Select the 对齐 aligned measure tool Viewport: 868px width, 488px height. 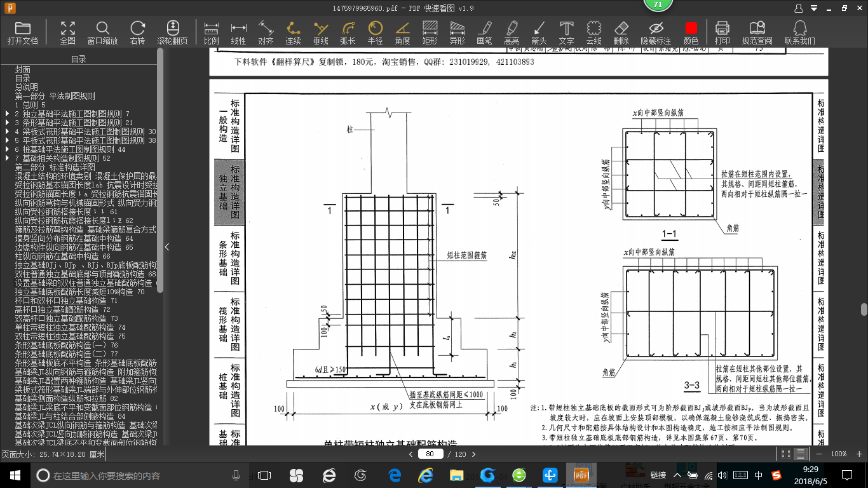(x=266, y=33)
